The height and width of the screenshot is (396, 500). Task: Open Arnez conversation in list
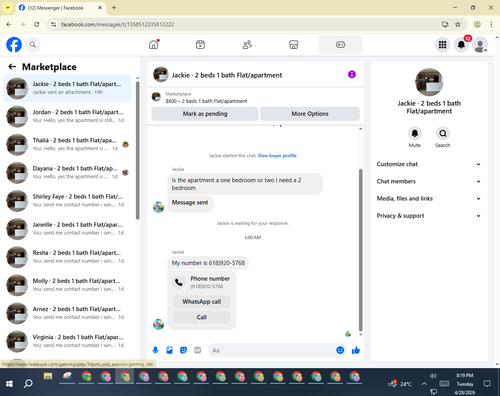pos(67,313)
